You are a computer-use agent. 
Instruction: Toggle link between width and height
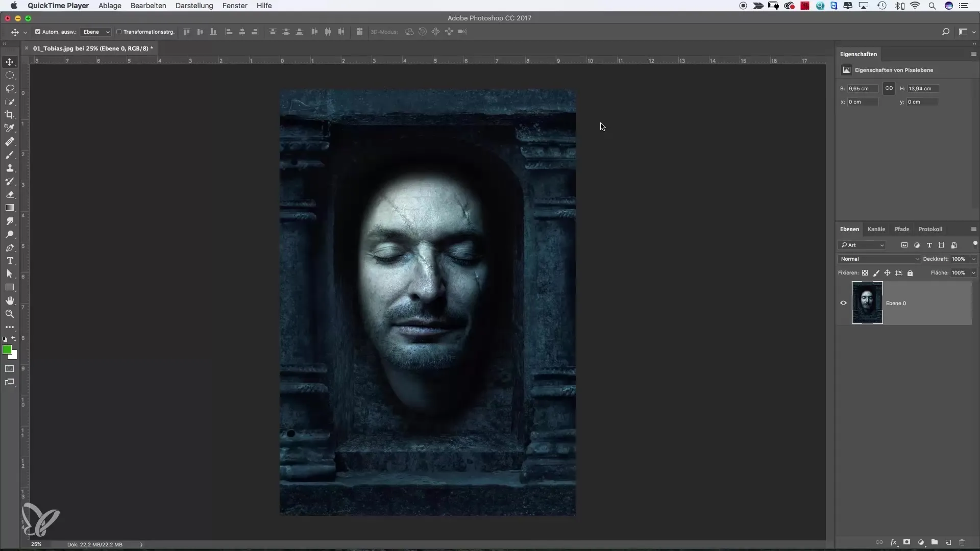tap(889, 88)
